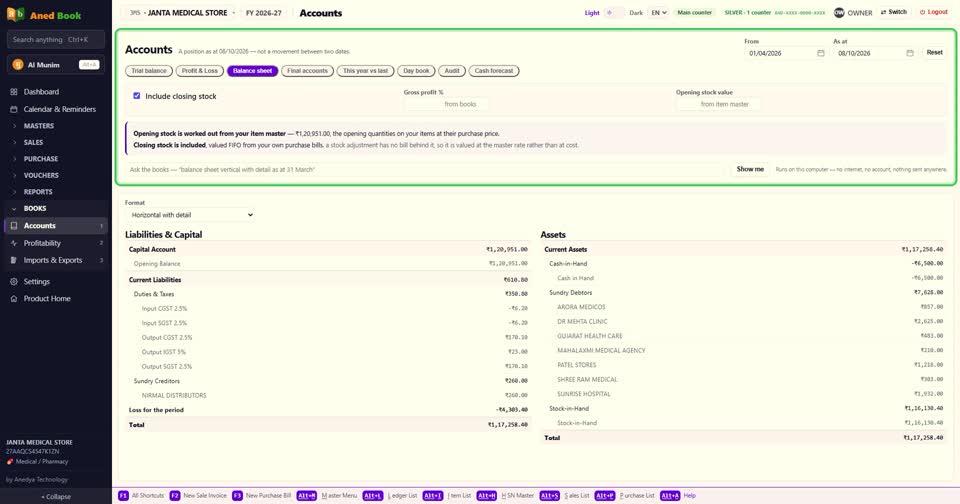Expand the VOUCHERS sidebar section
Screen dimensions: 960x504
[41, 176]
